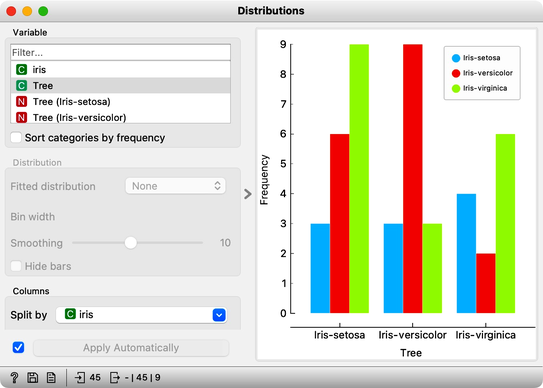Click the Iris-virginica legend color dot

pos(456,88)
